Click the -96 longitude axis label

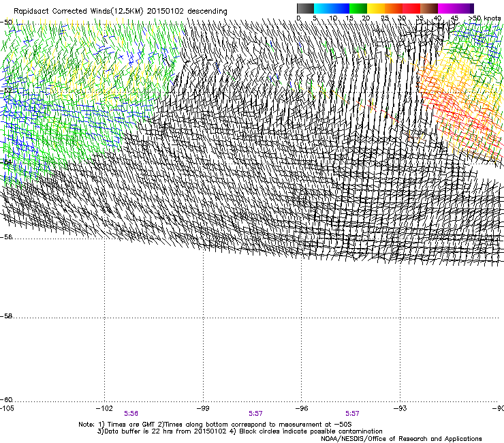pyautogui.click(x=302, y=408)
